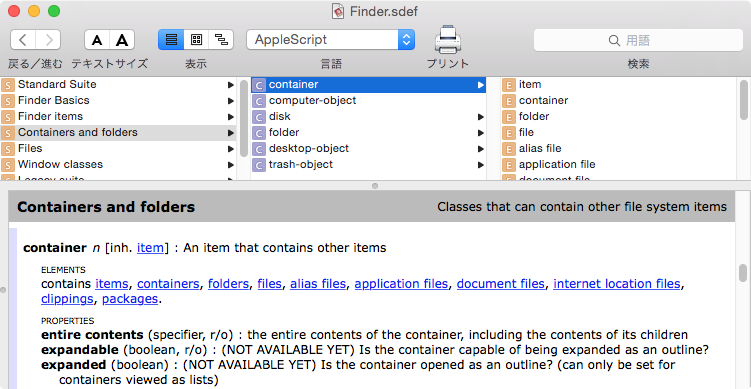The width and height of the screenshot is (751, 389).
Task: Click the search term field
Action: pos(638,40)
